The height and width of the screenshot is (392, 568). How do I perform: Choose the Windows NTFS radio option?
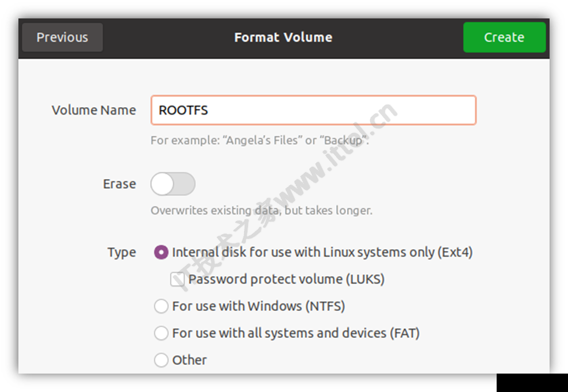161,306
